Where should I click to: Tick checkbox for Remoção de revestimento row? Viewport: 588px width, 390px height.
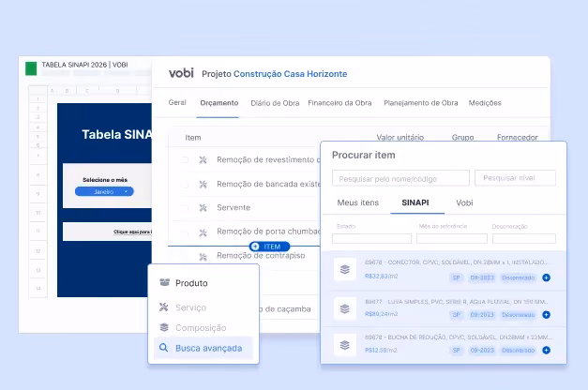(x=185, y=159)
